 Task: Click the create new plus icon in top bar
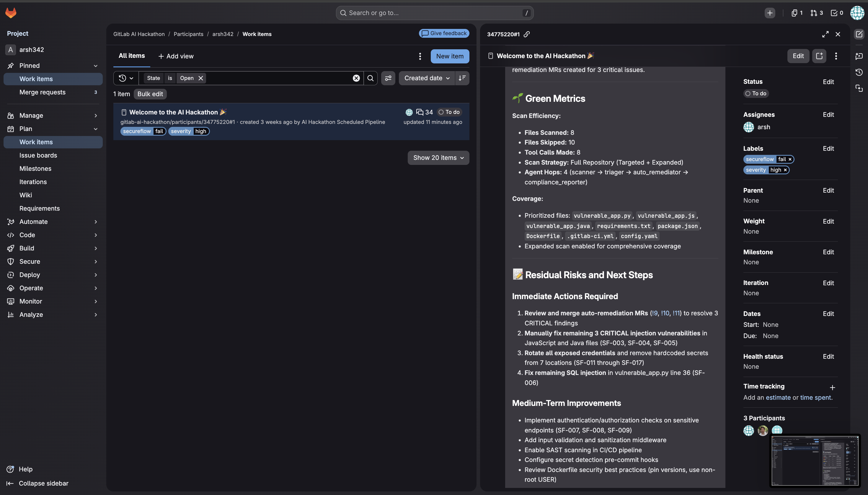(x=770, y=13)
